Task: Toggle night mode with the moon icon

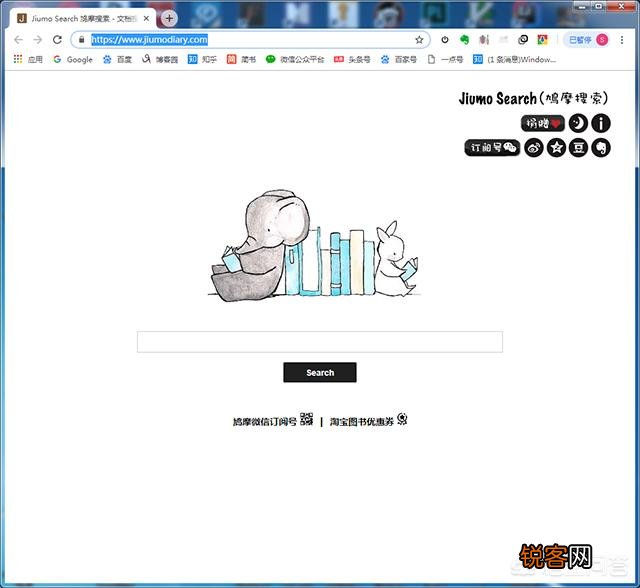Action: click(x=578, y=123)
